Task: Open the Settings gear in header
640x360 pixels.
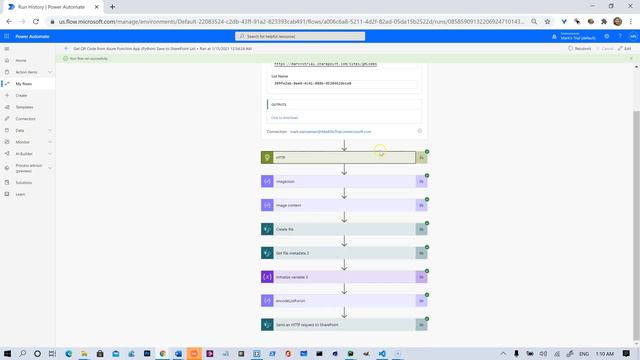Action: [x=607, y=36]
